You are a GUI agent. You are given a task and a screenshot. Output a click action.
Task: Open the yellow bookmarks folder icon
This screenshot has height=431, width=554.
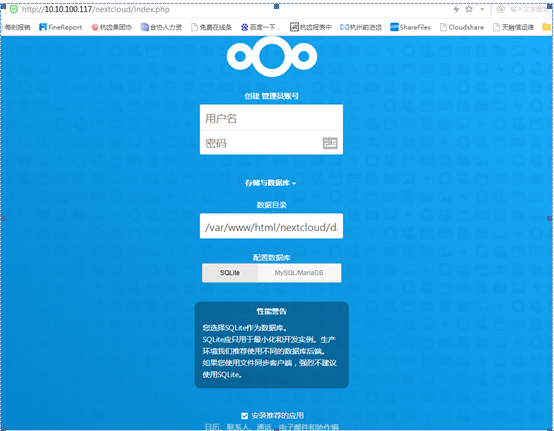(547, 27)
